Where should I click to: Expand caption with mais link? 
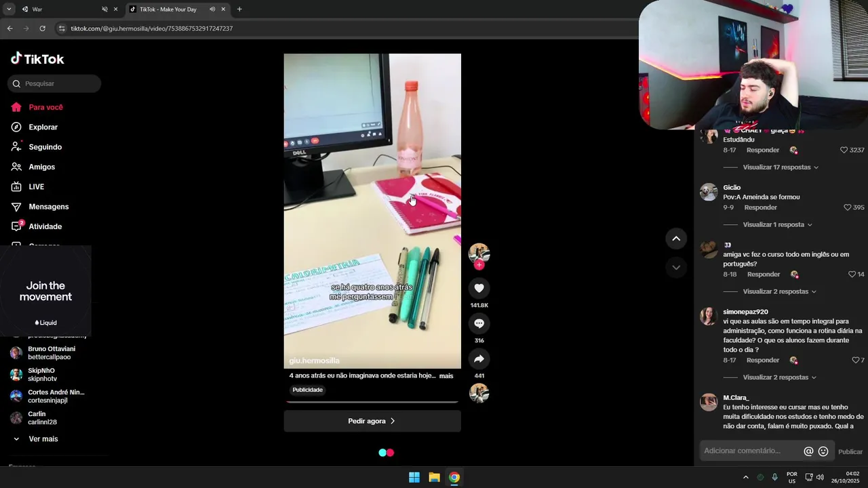point(446,375)
